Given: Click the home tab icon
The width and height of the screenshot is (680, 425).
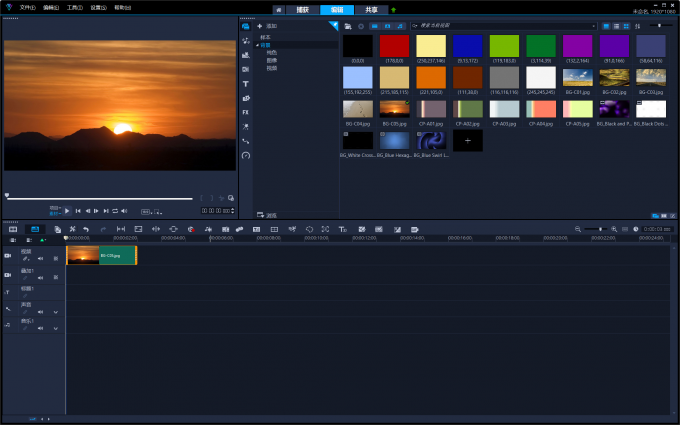Looking at the screenshot, I should point(279,10).
